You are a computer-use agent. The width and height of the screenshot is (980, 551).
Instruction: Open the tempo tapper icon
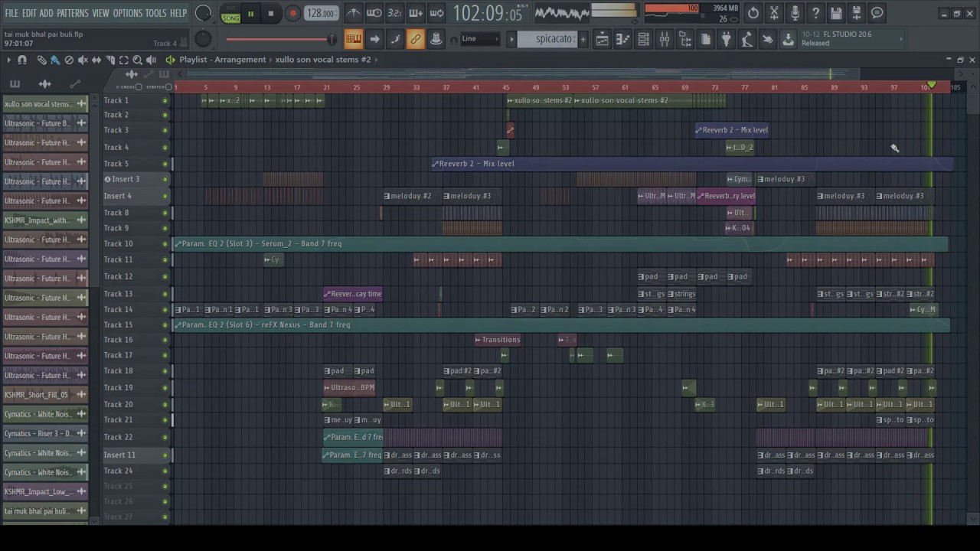pos(746,39)
